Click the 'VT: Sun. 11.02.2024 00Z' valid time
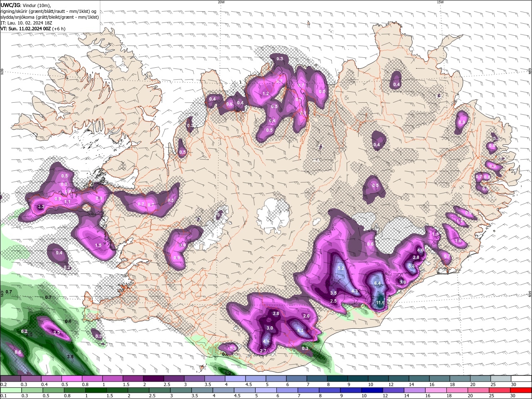This screenshot has height=399, width=532. pos(26,29)
